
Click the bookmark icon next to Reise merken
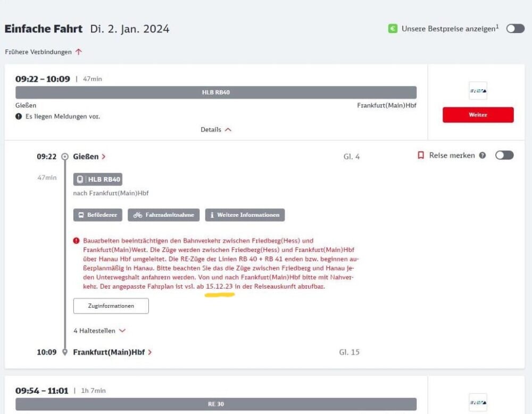click(x=421, y=155)
